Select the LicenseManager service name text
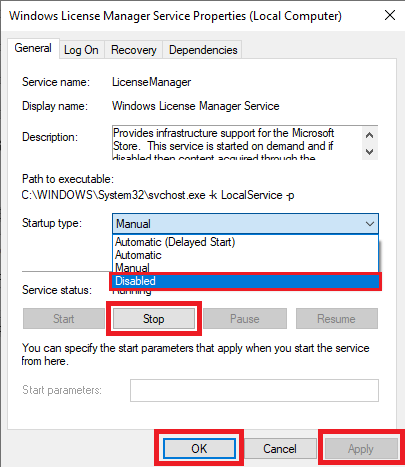405x467 pixels. pos(151,82)
